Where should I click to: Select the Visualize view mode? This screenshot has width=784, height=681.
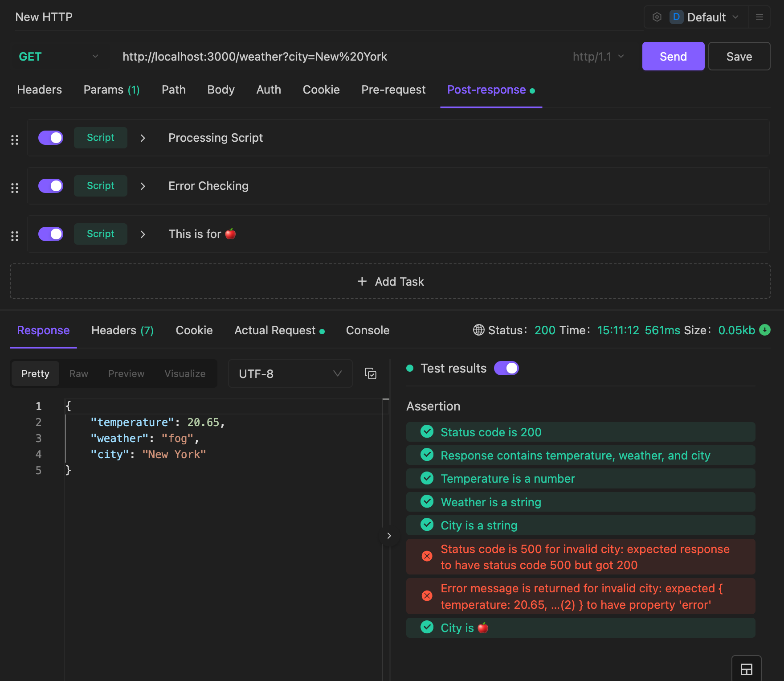pyautogui.click(x=185, y=373)
